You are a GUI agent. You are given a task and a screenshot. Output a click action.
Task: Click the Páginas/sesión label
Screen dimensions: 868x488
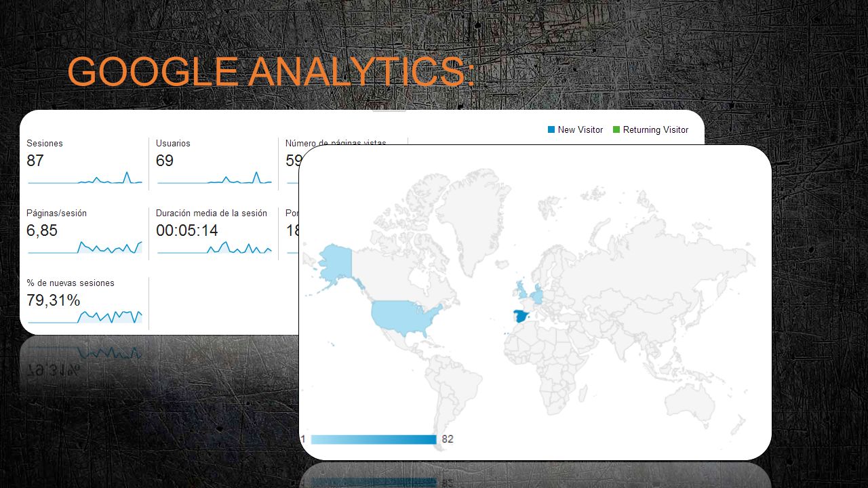(56, 213)
